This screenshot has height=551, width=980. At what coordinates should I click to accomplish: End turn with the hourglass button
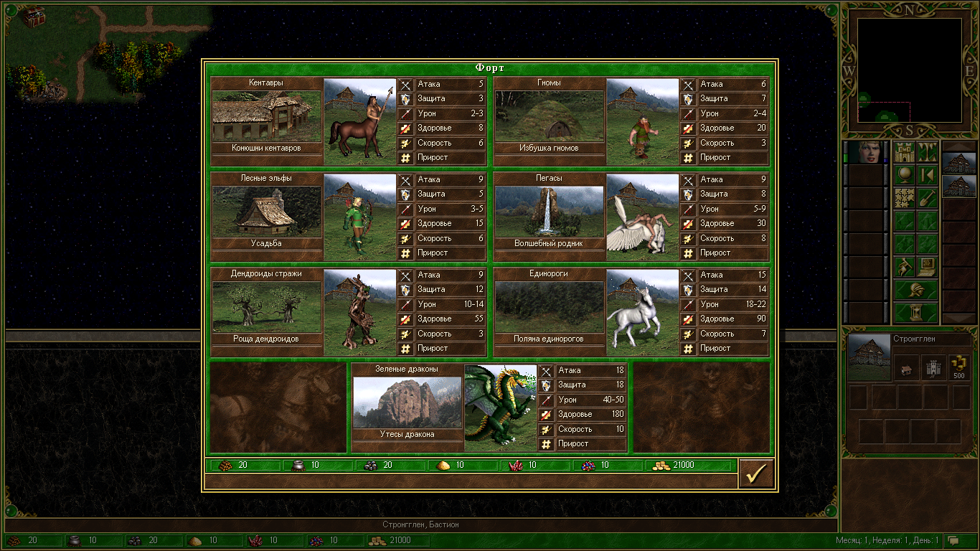pyautogui.click(x=915, y=314)
